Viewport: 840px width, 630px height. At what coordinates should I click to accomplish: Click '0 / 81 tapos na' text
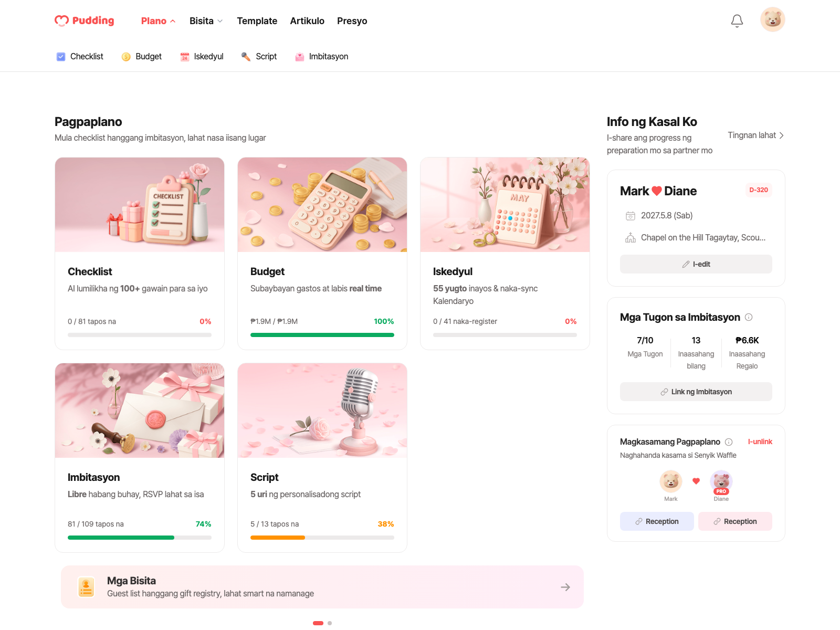coord(92,321)
